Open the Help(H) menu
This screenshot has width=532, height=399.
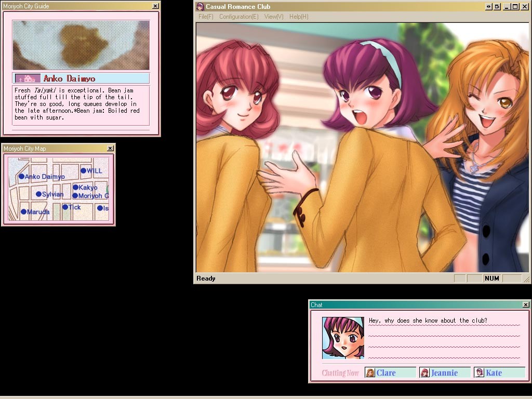tap(299, 17)
